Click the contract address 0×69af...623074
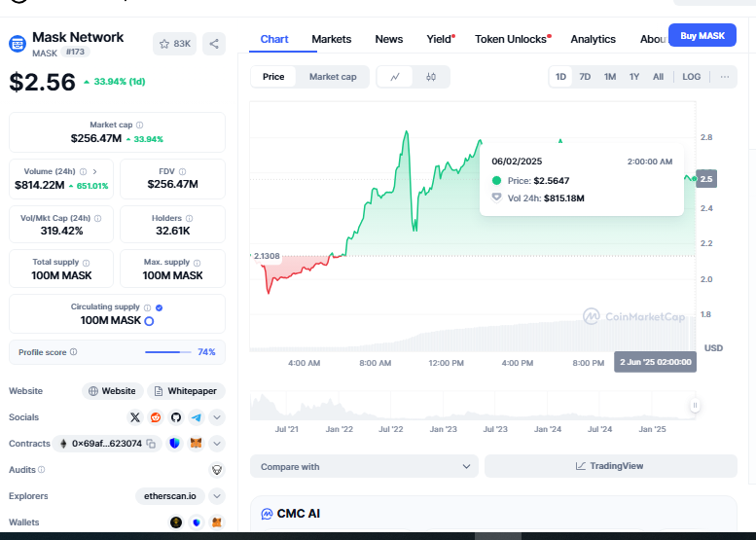 click(107, 444)
